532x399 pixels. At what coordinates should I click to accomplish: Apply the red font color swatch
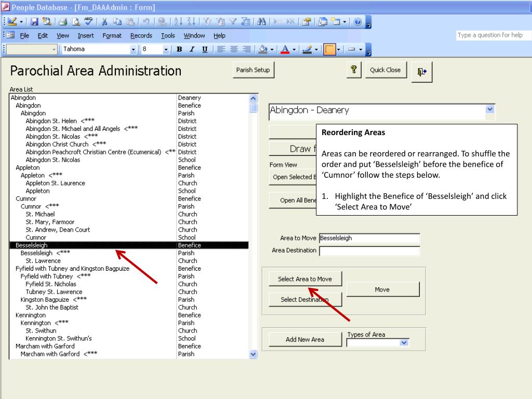click(x=285, y=49)
